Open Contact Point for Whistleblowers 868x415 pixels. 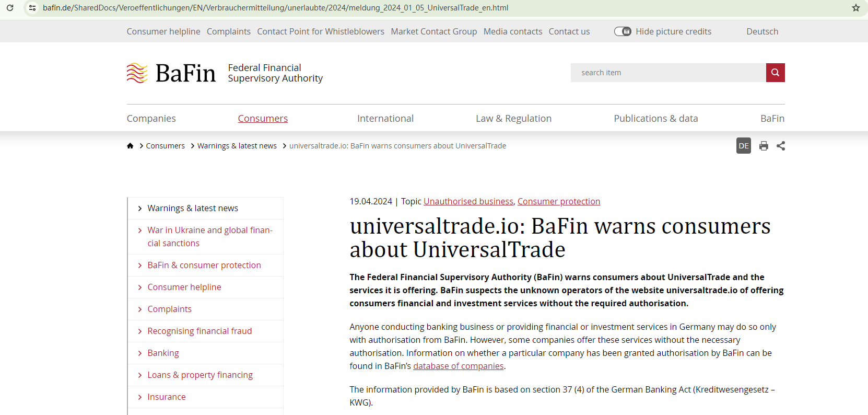click(321, 31)
